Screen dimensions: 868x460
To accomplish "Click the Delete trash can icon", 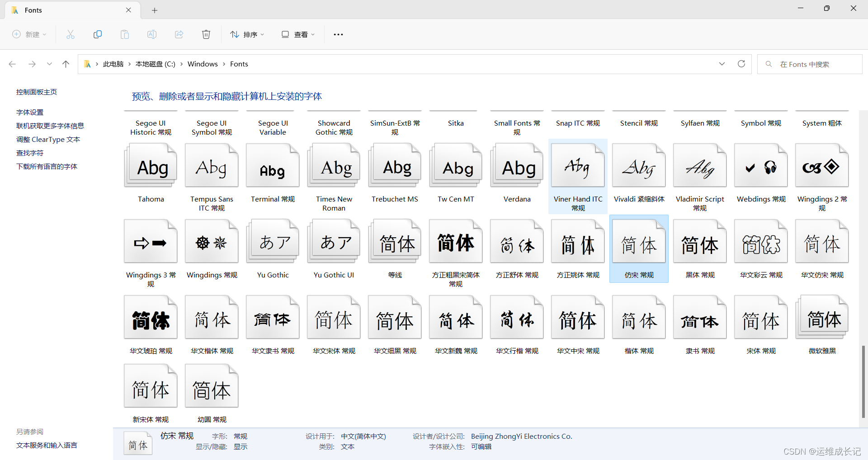I will [206, 34].
